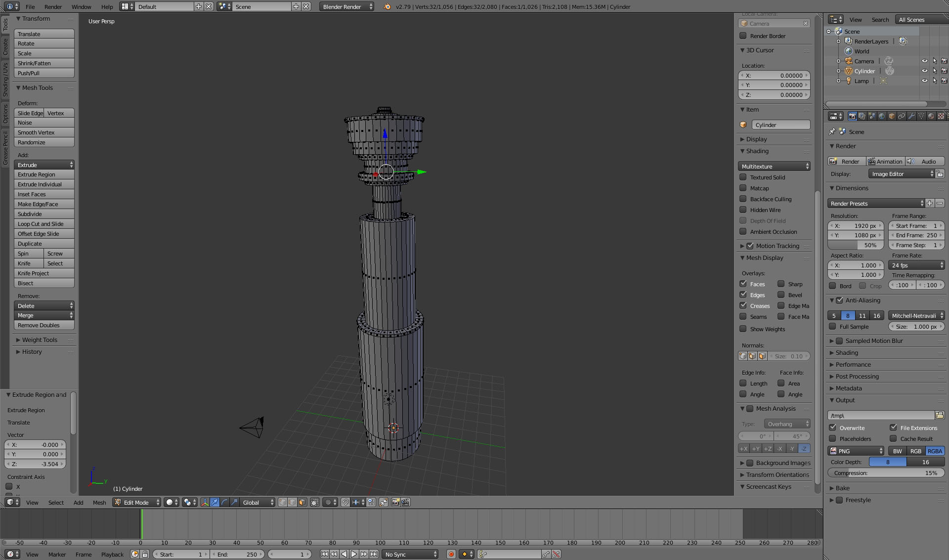This screenshot has width=949, height=560.
Task: Click the OpenGL render animation clapper icon
Action: coord(405,502)
